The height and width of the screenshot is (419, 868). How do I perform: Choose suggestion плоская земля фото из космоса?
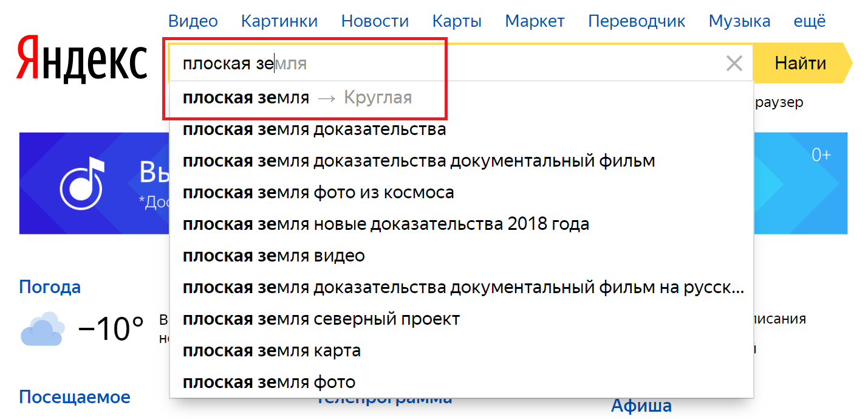coord(318,193)
